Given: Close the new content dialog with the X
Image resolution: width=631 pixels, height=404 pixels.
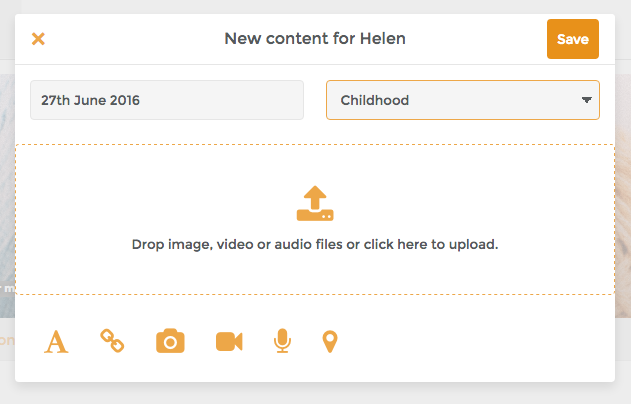Looking at the screenshot, I should (x=38, y=39).
